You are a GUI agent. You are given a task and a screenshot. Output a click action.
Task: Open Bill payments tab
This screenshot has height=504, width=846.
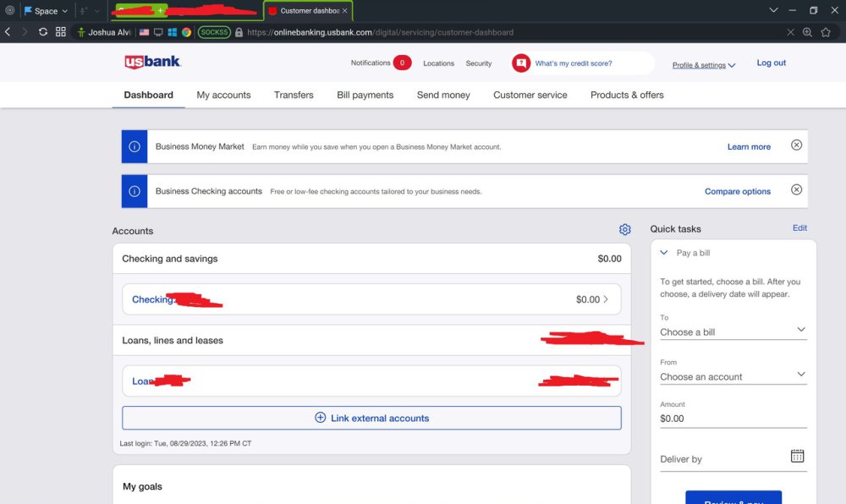pyautogui.click(x=365, y=95)
